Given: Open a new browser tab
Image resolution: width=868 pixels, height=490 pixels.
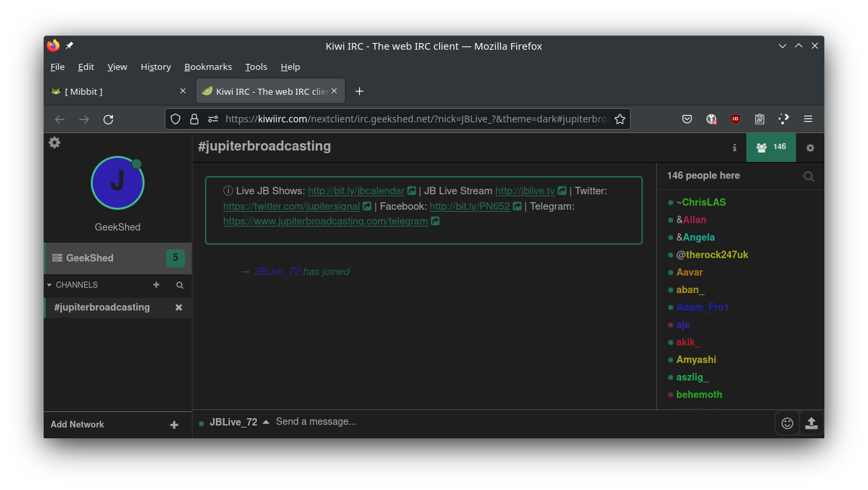Looking at the screenshot, I should click(x=360, y=91).
